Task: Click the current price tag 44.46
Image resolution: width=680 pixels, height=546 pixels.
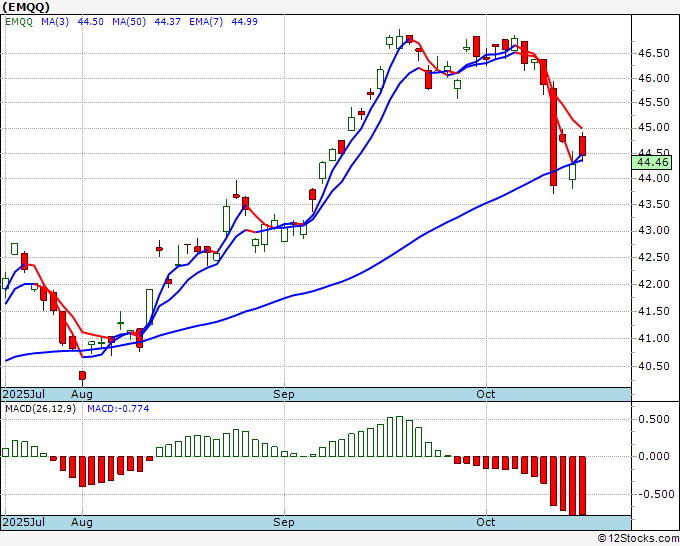Action: (x=652, y=163)
